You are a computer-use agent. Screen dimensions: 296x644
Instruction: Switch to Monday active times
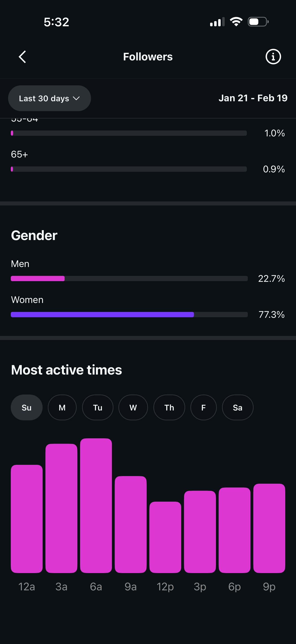coord(62,408)
